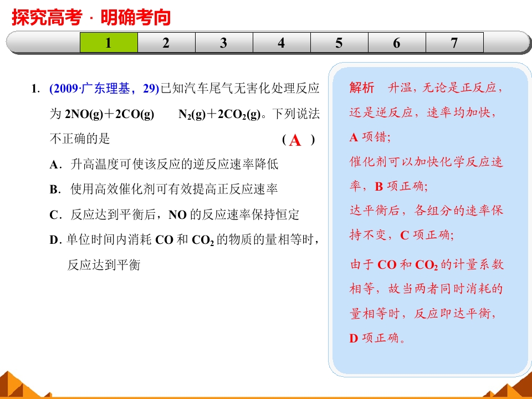The height and width of the screenshot is (399, 532).
Task: Select question tab 1 in navigation bar
Action: coord(109,43)
